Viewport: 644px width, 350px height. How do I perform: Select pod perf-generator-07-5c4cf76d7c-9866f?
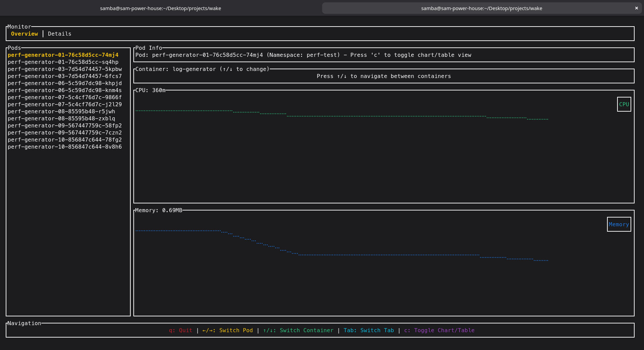tap(65, 97)
